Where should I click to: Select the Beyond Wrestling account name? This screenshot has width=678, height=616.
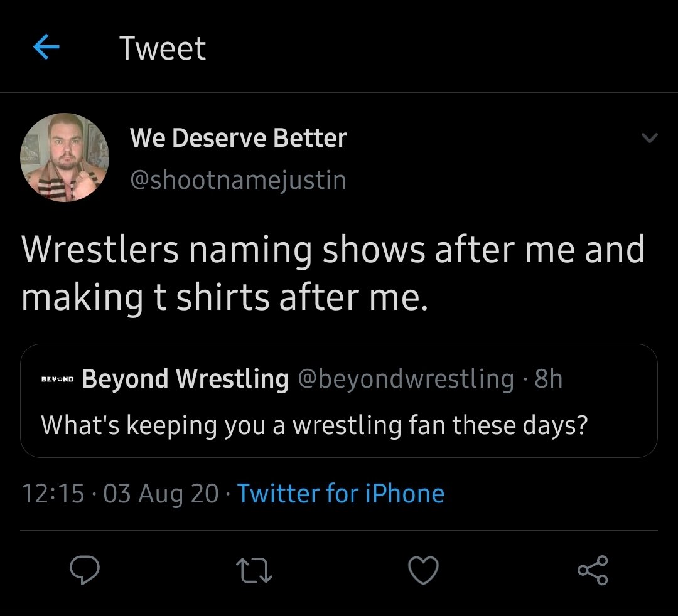point(185,379)
